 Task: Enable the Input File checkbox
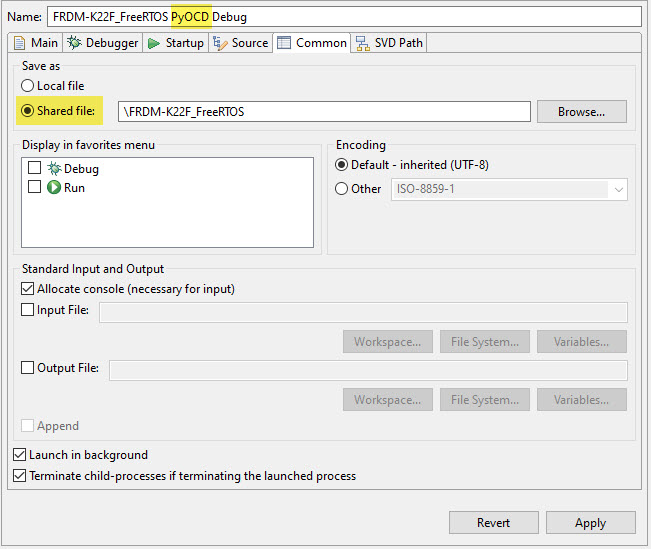pyautogui.click(x=27, y=310)
